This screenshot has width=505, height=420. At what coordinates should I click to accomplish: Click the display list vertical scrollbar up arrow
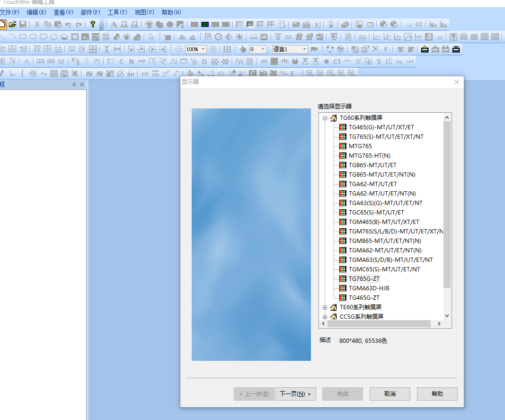[x=447, y=117]
